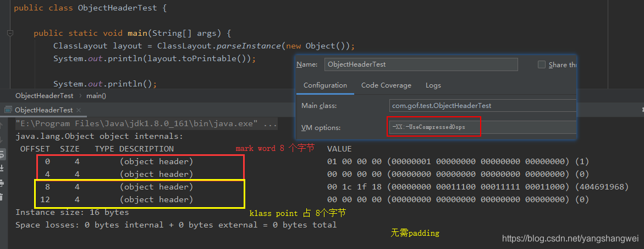Click the Main class input field

[482, 105]
